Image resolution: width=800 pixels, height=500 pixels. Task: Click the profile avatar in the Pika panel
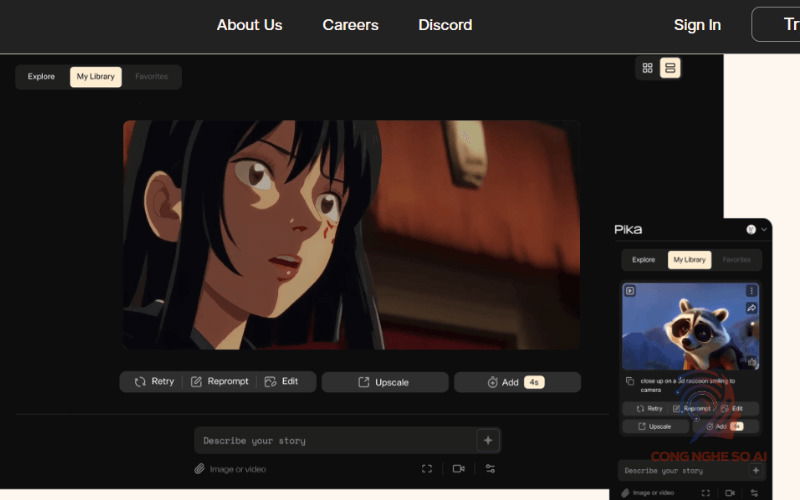click(751, 230)
